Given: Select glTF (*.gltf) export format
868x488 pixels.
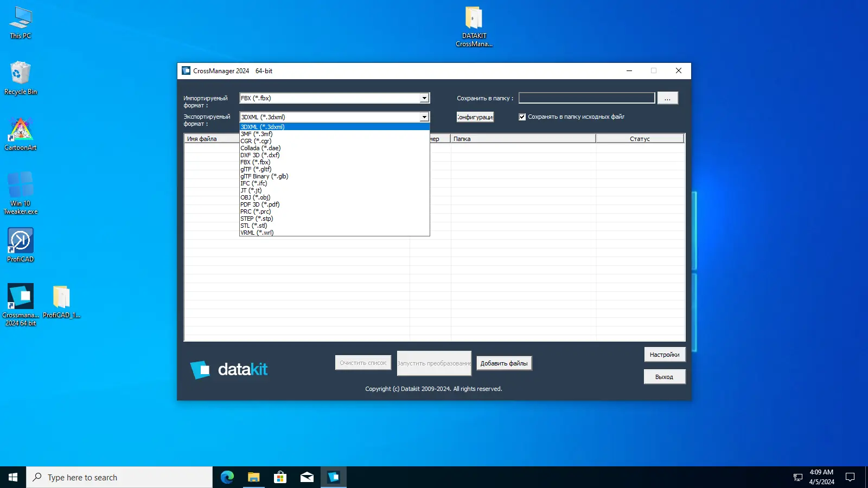Looking at the screenshot, I should (x=334, y=169).
